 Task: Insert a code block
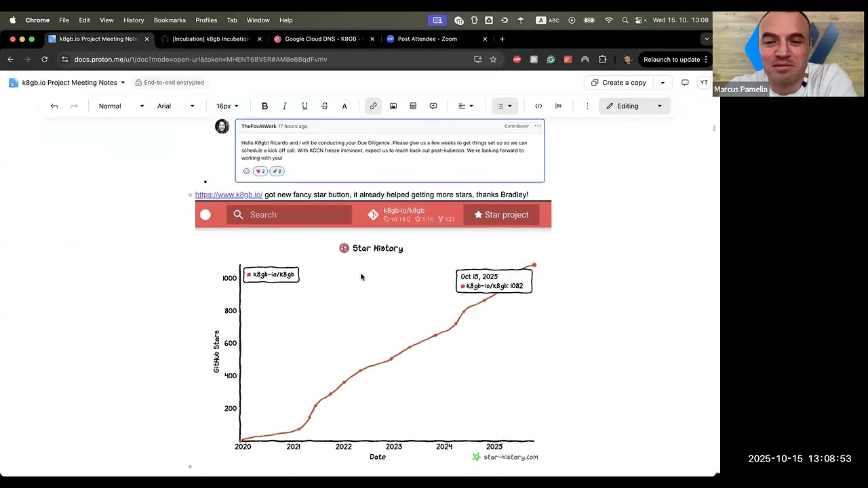coord(538,106)
